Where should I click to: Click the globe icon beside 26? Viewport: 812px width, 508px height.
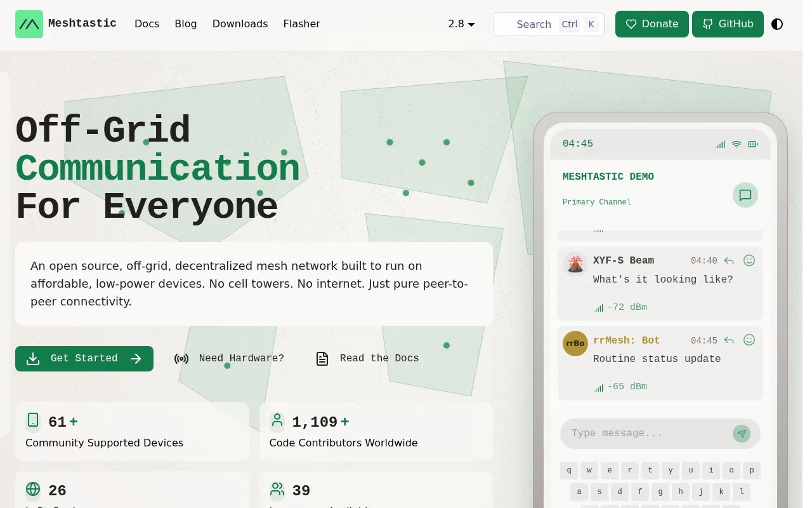[33, 489]
